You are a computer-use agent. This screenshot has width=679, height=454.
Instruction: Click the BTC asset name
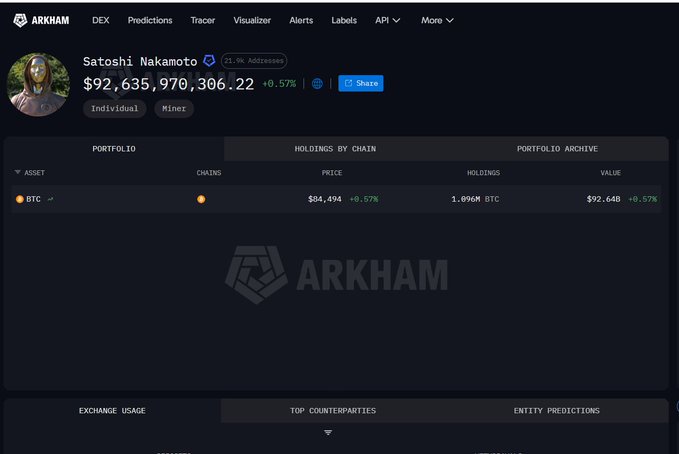coord(33,199)
